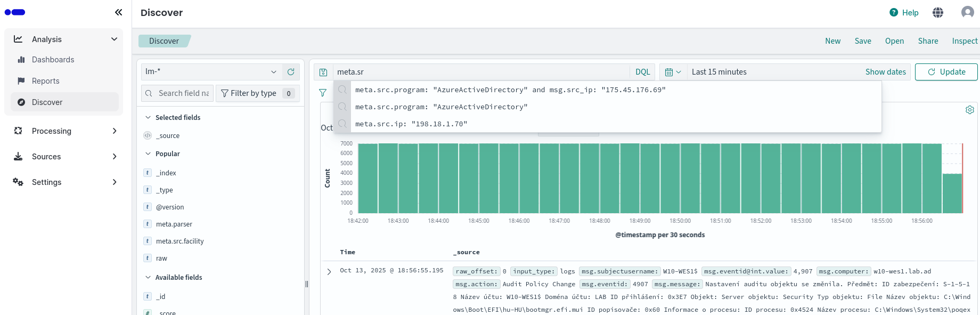Open the calendar quick date menu

point(673,72)
